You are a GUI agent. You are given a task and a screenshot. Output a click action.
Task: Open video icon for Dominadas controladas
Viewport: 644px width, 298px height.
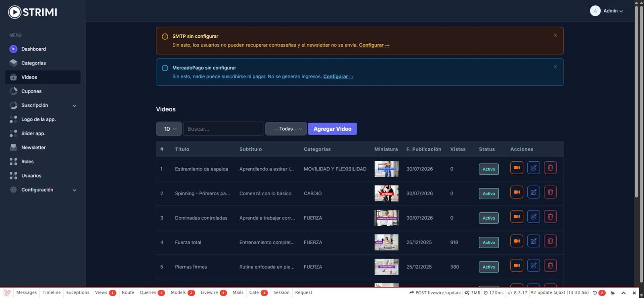tap(517, 217)
